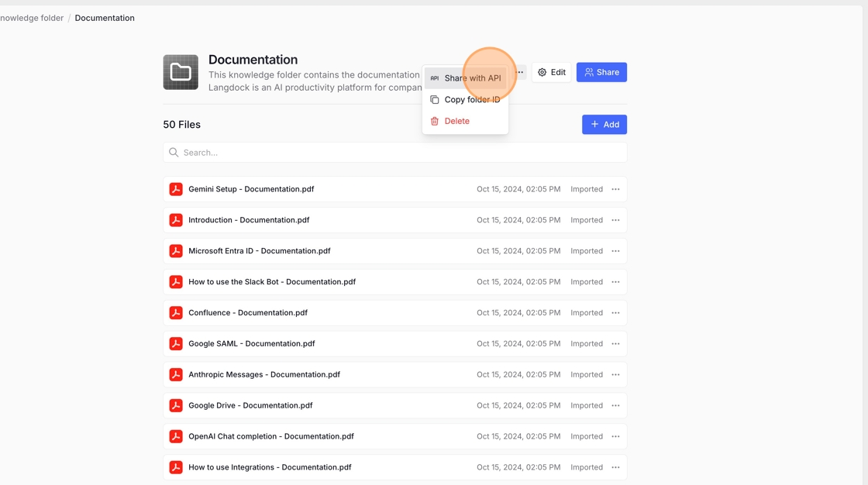Open options menu for Microsoft Entra ID file

tap(615, 251)
